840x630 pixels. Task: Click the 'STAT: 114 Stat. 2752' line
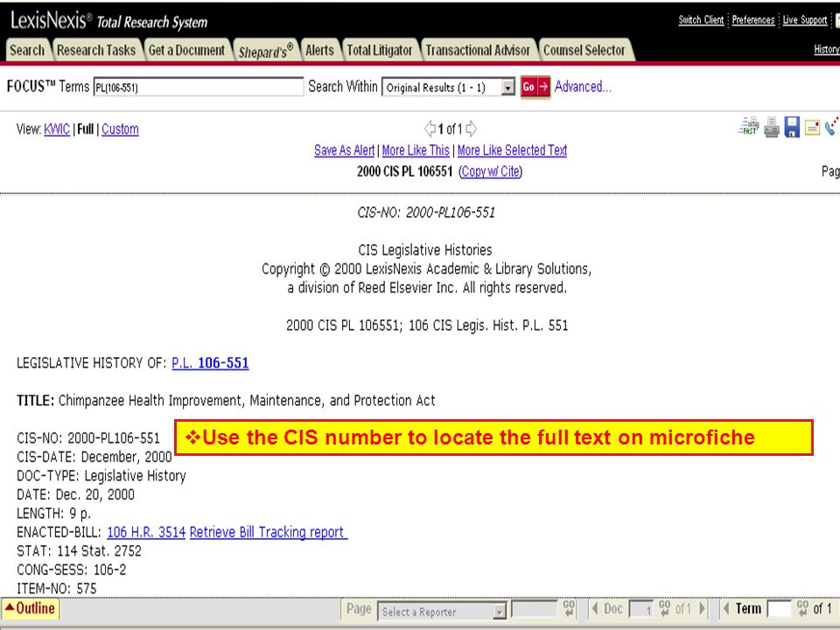click(x=80, y=551)
